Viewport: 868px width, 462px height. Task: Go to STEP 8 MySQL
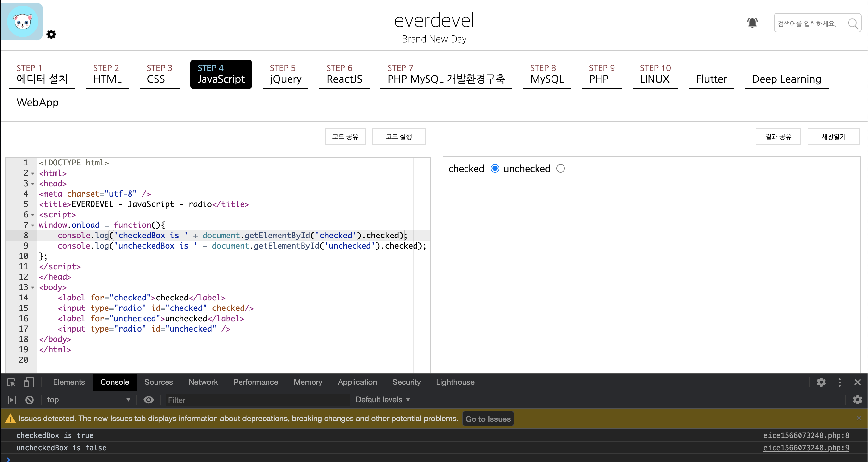[x=547, y=74]
